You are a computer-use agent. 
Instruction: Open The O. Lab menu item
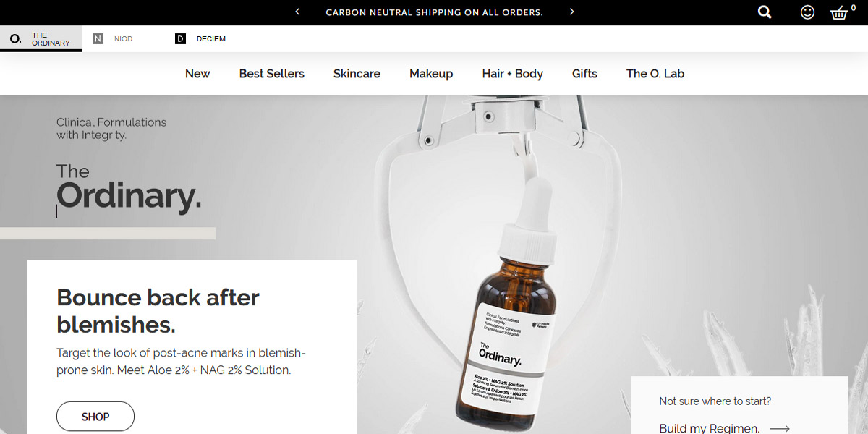(x=655, y=74)
